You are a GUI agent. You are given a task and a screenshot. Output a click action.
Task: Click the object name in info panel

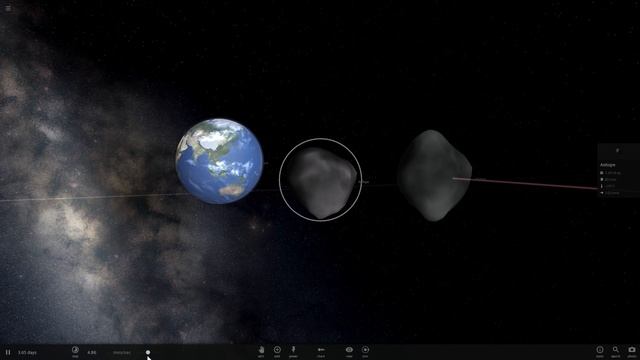608,165
